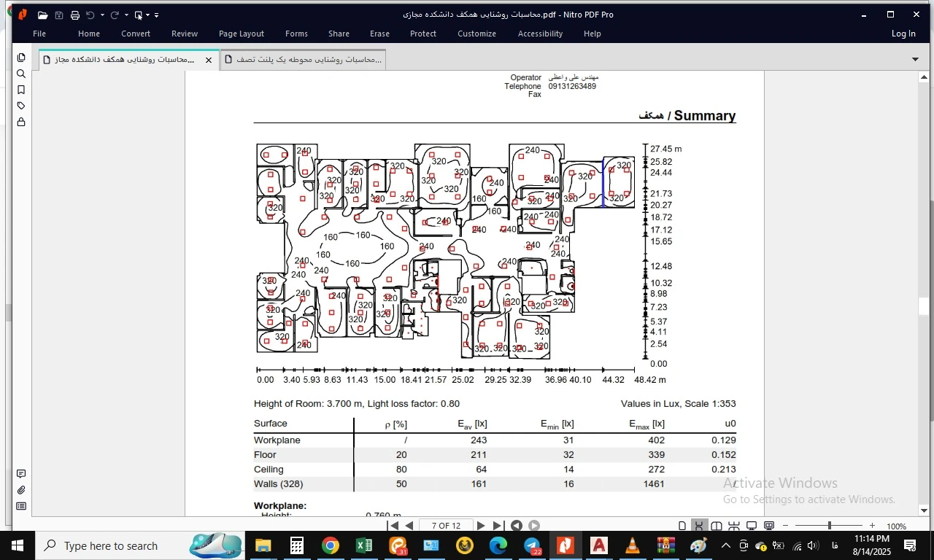Go to the next page arrow
This screenshot has height=560, width=934.
481,526
